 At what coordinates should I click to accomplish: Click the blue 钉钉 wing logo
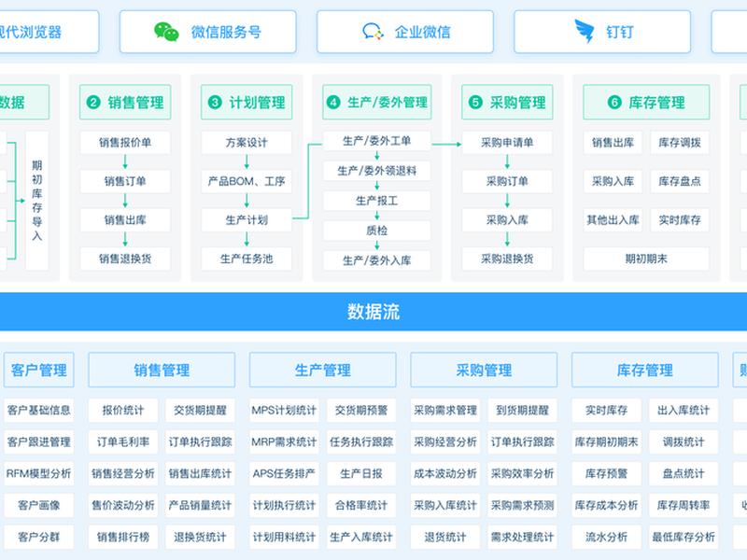(x=585, y=32)
